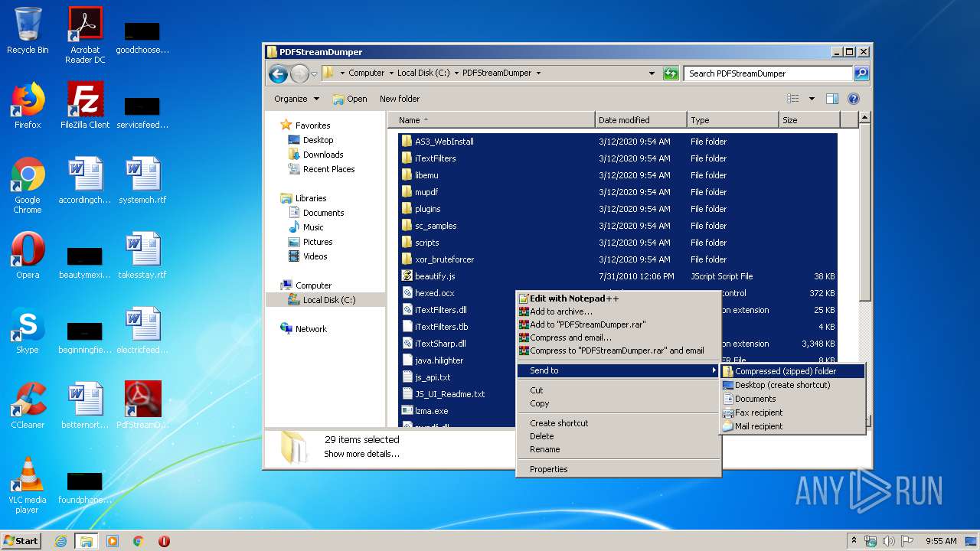Open the Google Chrome desktop shortcut

tap(28, 185)
